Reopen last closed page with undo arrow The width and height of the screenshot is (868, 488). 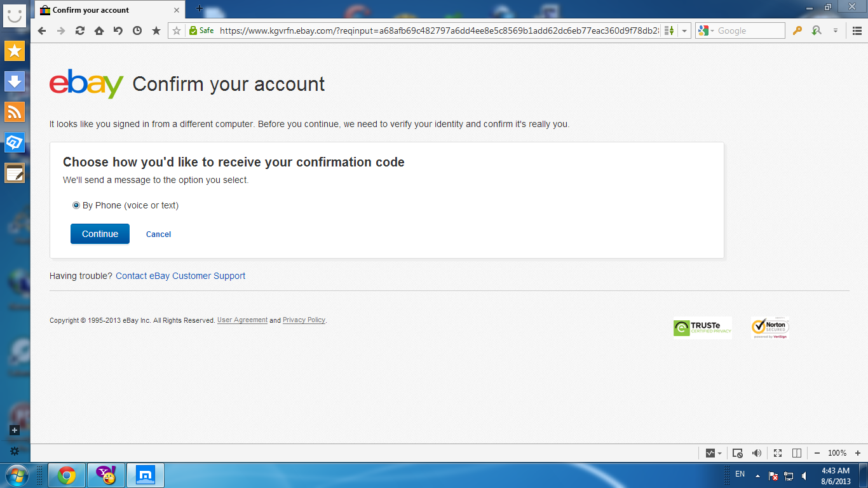tap(118, 30)
